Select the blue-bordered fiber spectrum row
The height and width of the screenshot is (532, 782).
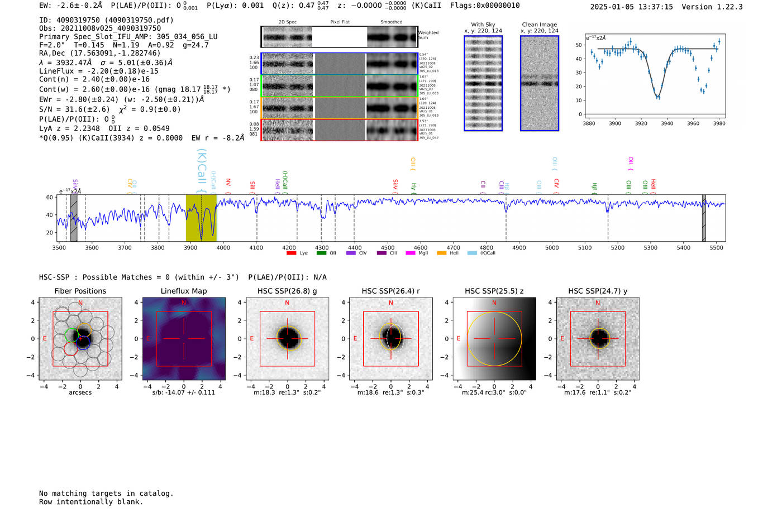(340, 64)
